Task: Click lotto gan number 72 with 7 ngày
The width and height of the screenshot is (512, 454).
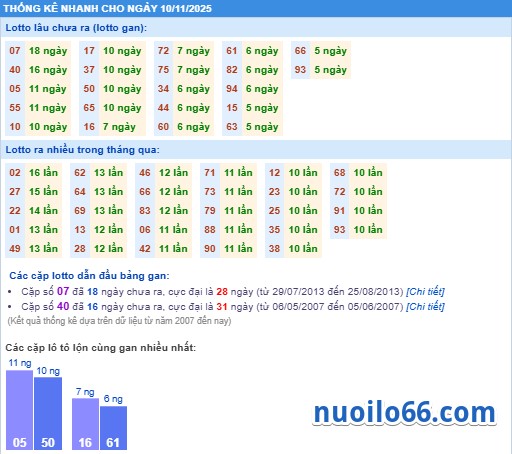Action: 163,51
